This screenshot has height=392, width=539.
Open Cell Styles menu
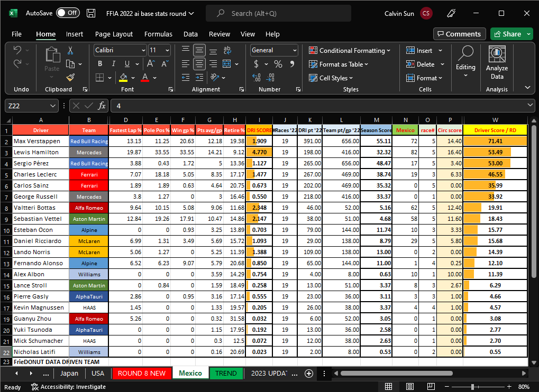pyautogui.click(x=331, y=78)
